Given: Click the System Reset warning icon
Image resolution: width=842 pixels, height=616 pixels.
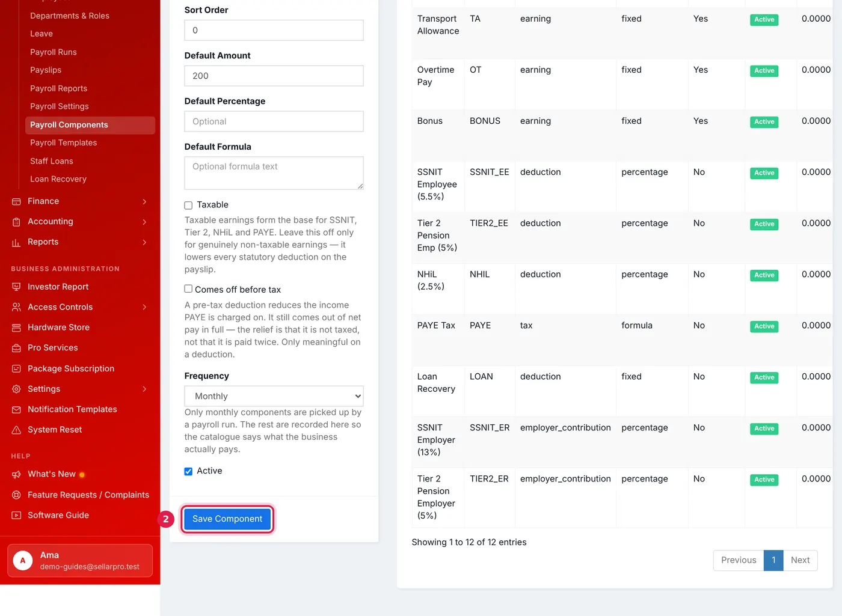Looking at the screenshot, I should tap(16, 430).
